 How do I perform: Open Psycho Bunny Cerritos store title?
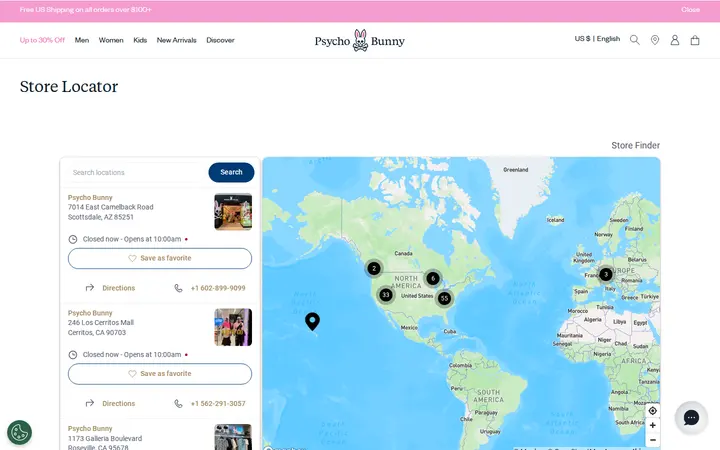[90, 313]
